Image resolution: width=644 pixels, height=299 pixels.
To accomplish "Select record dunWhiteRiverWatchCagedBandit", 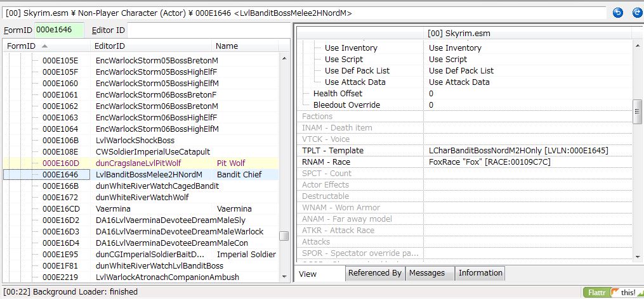I will pos(141,186).
